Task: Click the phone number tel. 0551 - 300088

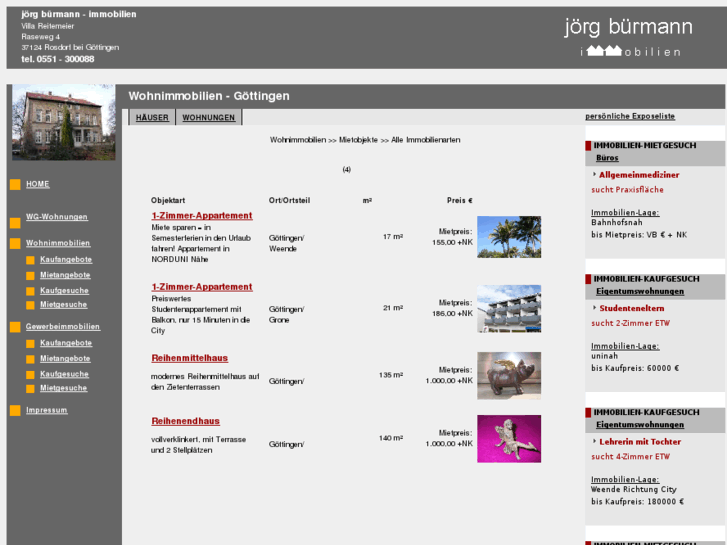Action: tap(57, 59)
